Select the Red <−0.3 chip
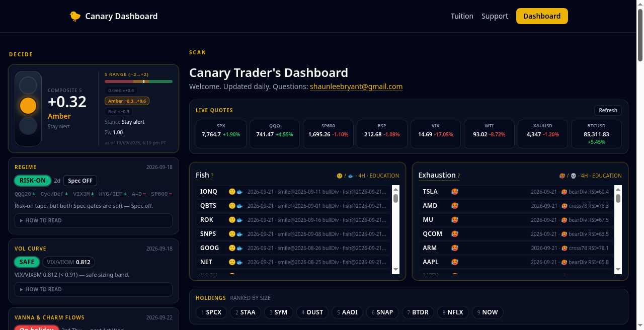Image resolution: width=644 pixels, height=330 pixels. point(119,112)
